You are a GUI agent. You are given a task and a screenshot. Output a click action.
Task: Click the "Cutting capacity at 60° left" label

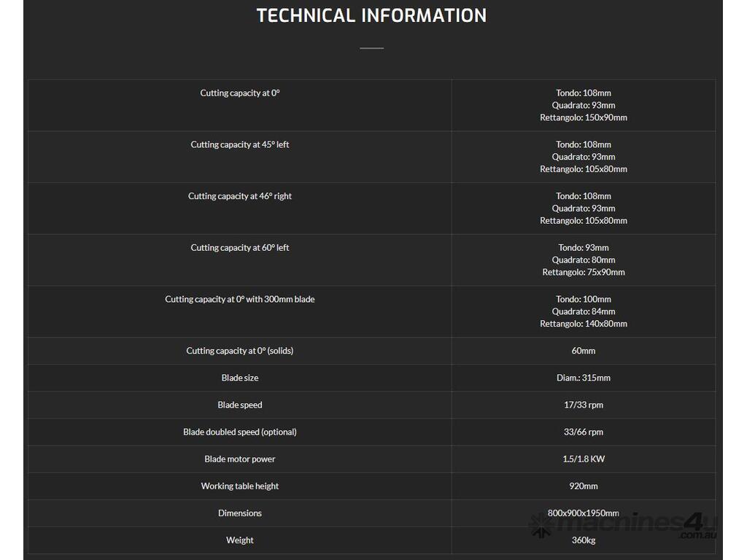(x=240, y=248)
